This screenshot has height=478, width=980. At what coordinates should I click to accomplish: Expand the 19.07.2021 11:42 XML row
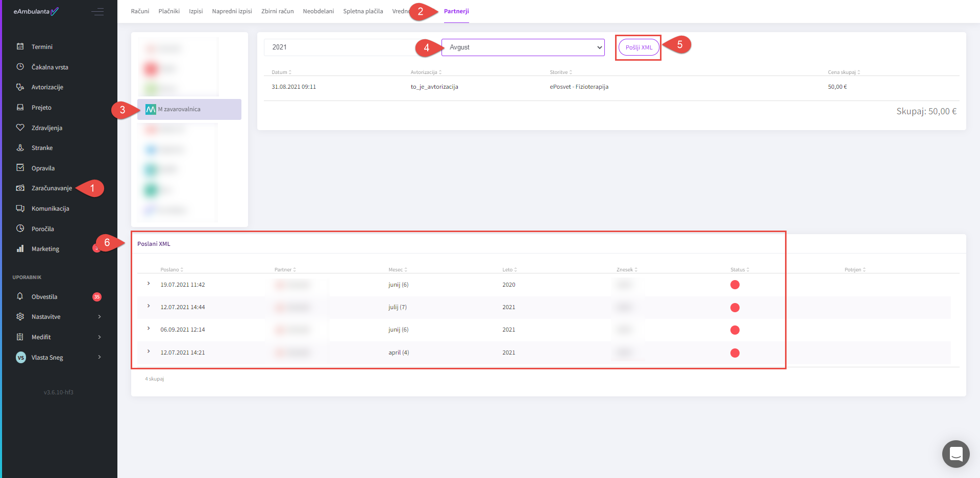(x=149, y=284)
